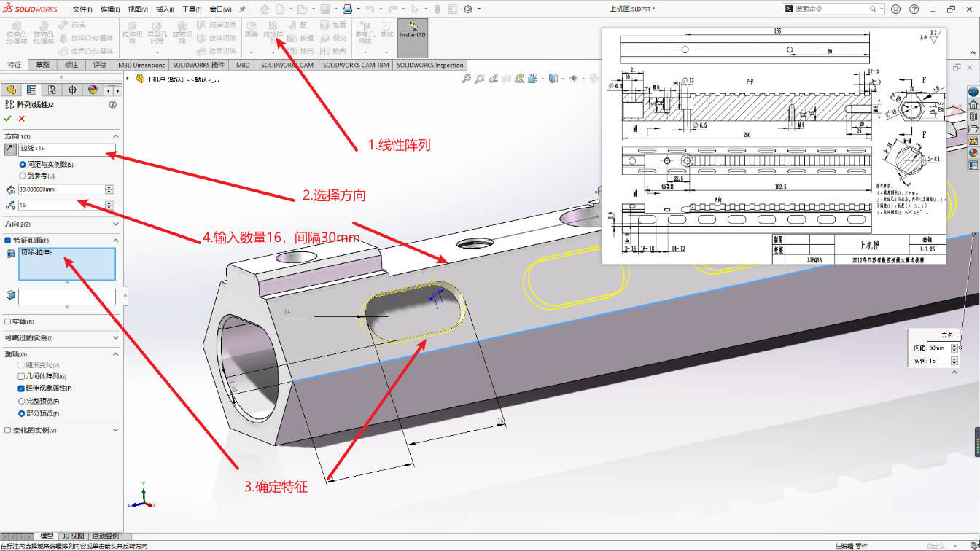Expand the 上机匣 tree node in the viewport

point(128,79)
